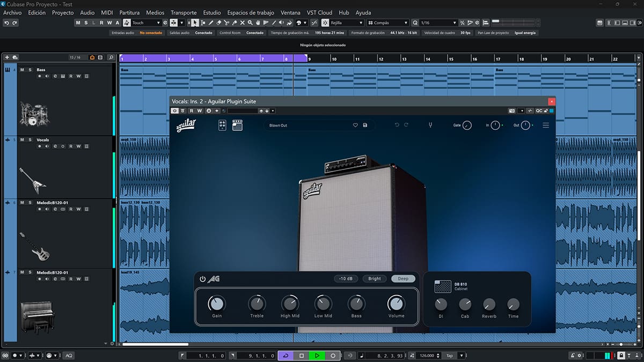644x362 pixels.
Task: Click the Treble knob
Action: (257, 304)
